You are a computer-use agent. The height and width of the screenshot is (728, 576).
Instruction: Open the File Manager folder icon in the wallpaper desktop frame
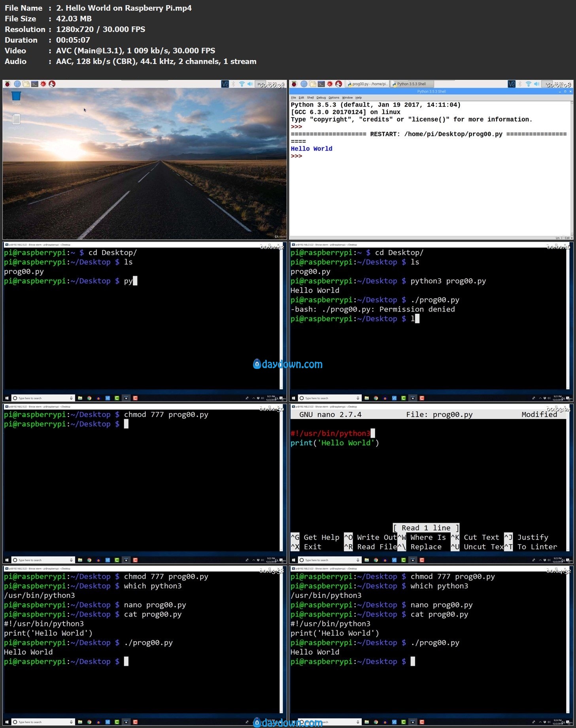pos(26,84)
